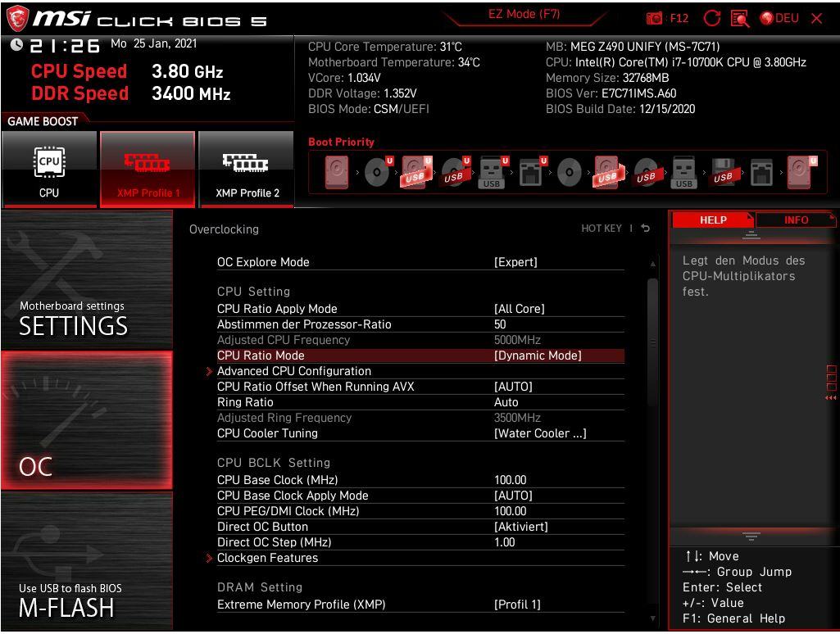Select the UEFI USB hard disk boot icon
Image resolution: width=840 pixels, height=634 pixels.
tap(417, 172)
